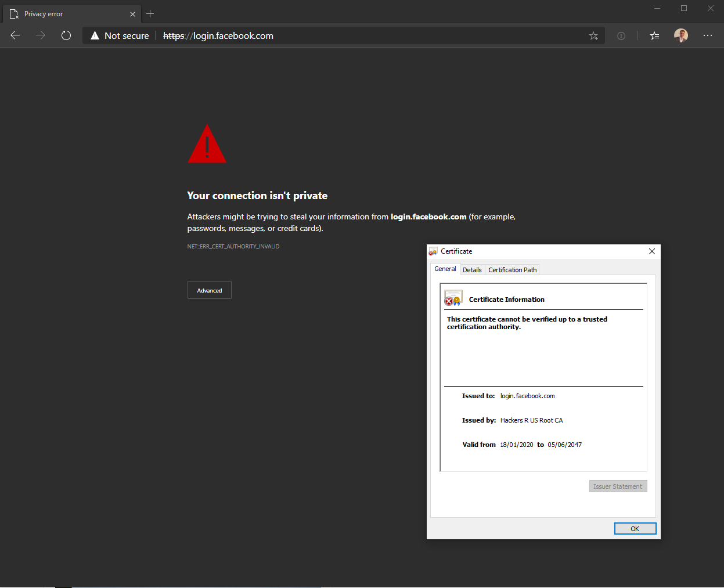Switch to the Details certificate tab

click(472, 270)
